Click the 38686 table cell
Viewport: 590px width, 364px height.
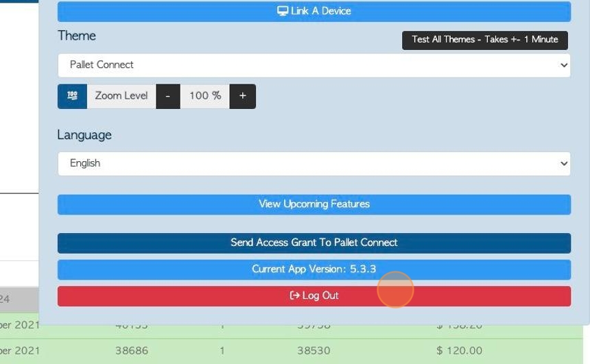132,351
